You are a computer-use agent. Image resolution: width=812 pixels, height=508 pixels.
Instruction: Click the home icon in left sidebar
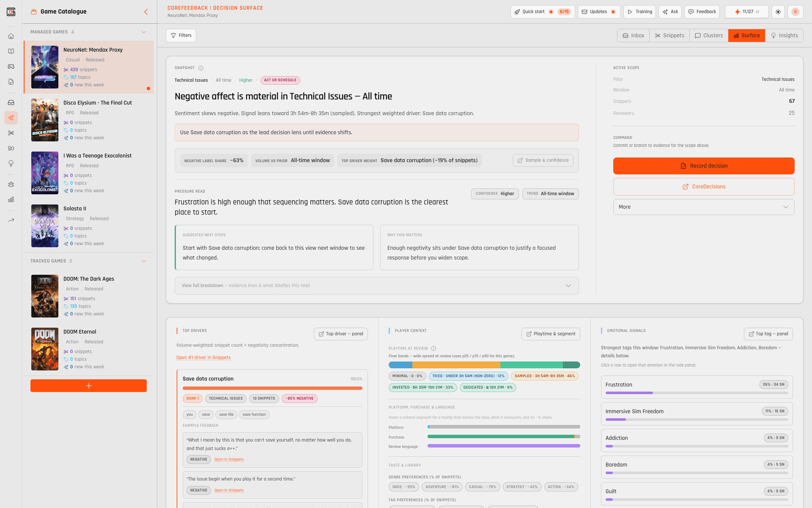(x=11, y=36)
